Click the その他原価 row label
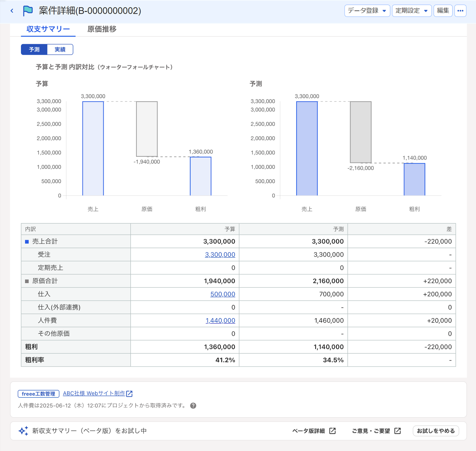The height and width of the screenshot is (451, 476). point(54,334)
